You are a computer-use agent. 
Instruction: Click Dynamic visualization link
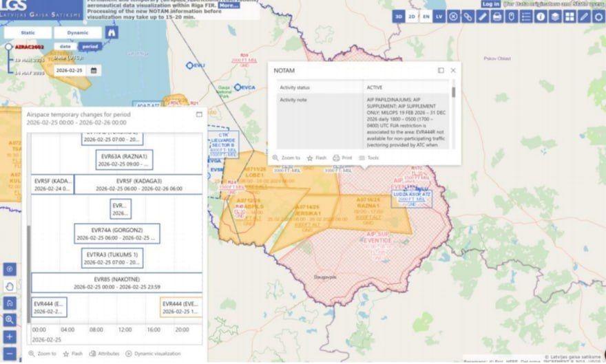point(153,354)
